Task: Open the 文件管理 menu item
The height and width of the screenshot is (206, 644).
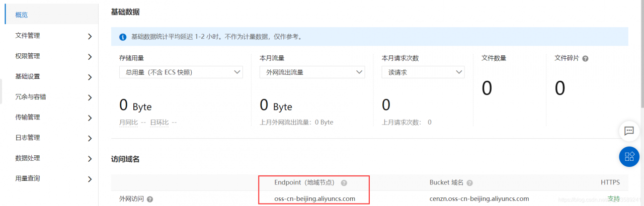Action: (28, 36)
